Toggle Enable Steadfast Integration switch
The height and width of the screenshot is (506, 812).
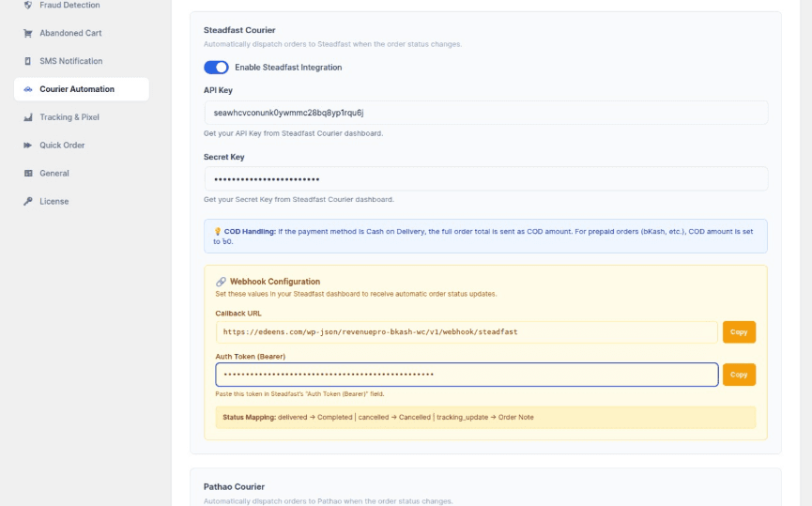tap(216, 68)
